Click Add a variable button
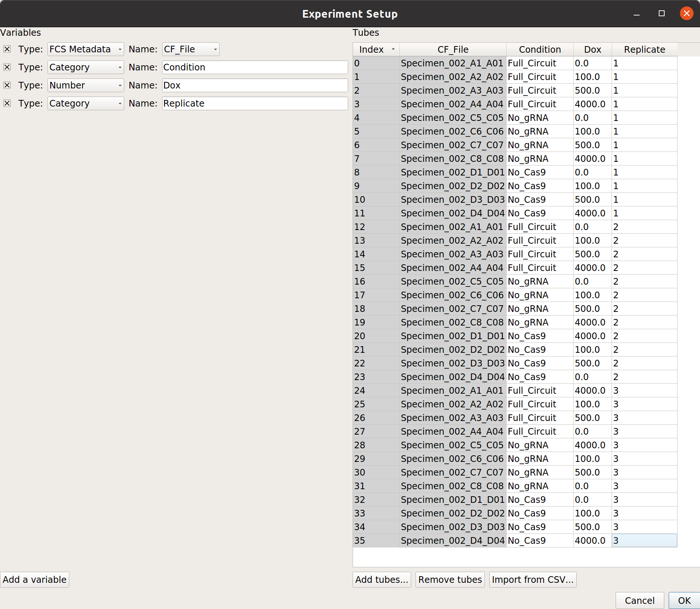The height and width of the screenshot is (609, 700). (35, 580)
